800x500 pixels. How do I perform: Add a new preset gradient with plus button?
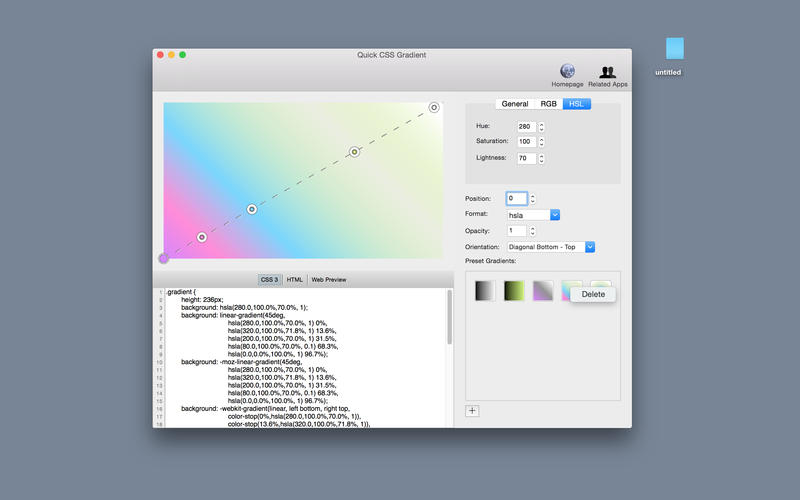pos(472,411)
